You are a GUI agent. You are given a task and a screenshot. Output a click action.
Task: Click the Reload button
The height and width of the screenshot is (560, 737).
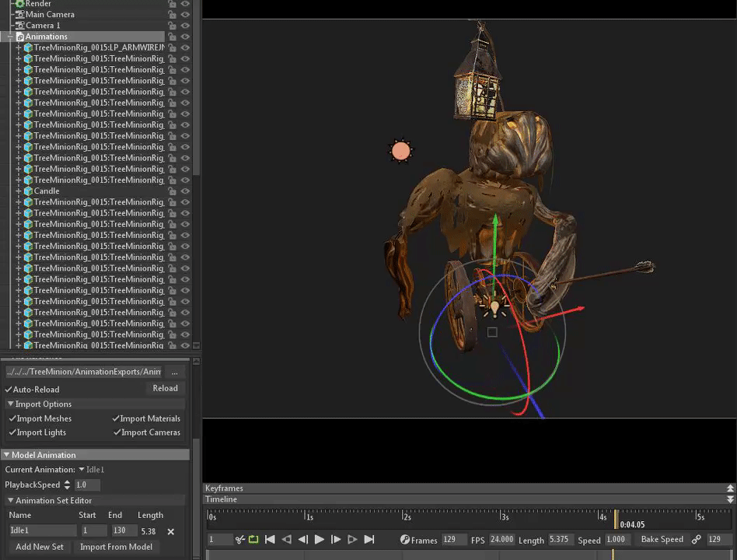coord(165,389)
